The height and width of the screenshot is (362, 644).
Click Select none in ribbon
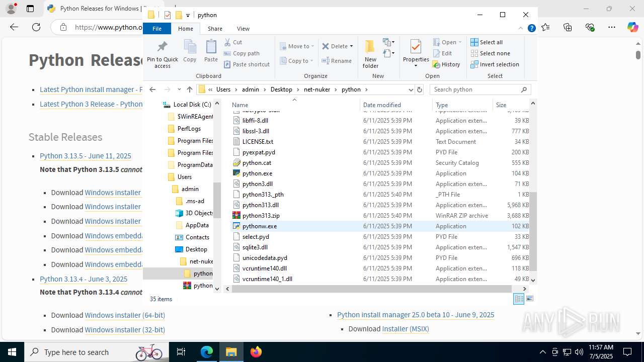[x=490, y=53]
